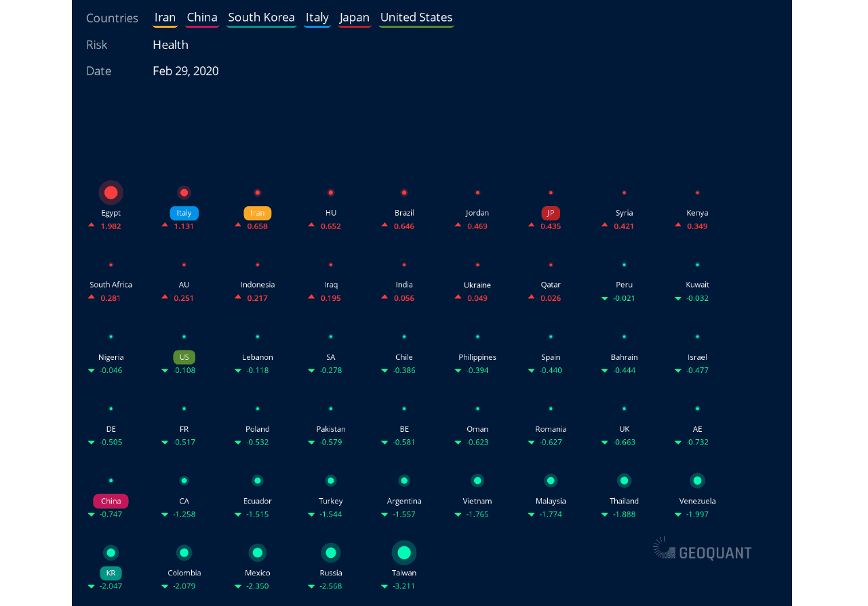Image resolution: width=868 pixels, height=606 pixels.
Task: Select the Italy tab in countries row
Action: pos(317,18)
